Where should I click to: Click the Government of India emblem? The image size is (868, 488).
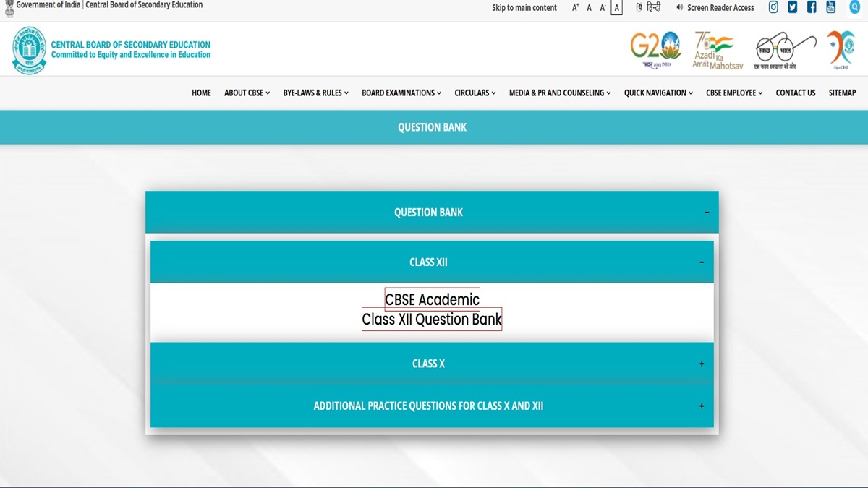click(x=9, y=9)
